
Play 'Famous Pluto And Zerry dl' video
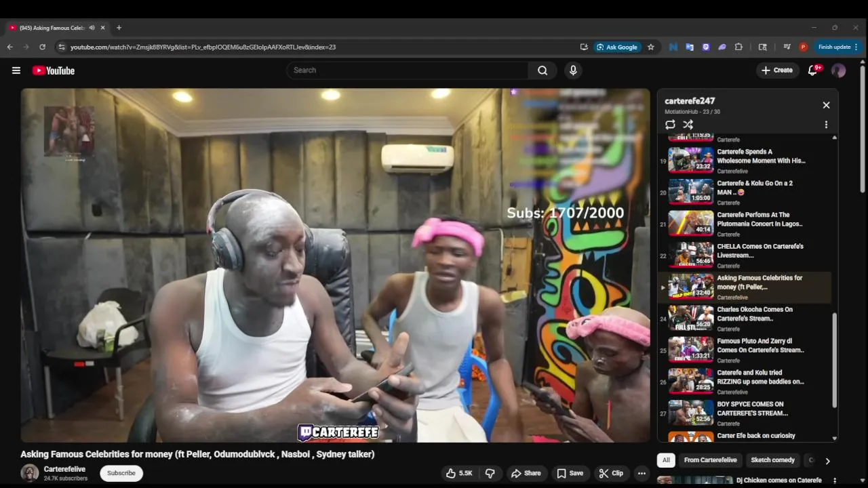(745, 350)
